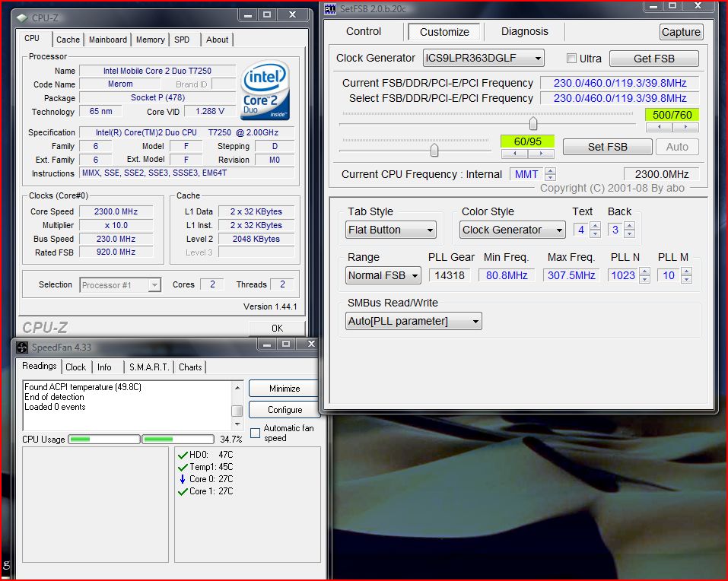The image size is (728, 581).
Task: Open the Info tab in SpeedFan
Action: point(104,367)
